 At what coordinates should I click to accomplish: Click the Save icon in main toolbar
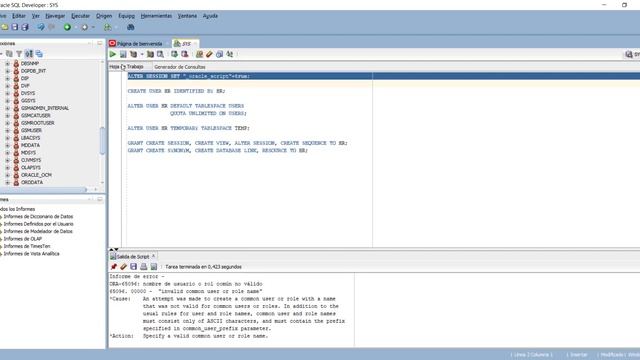coord(15,27)
